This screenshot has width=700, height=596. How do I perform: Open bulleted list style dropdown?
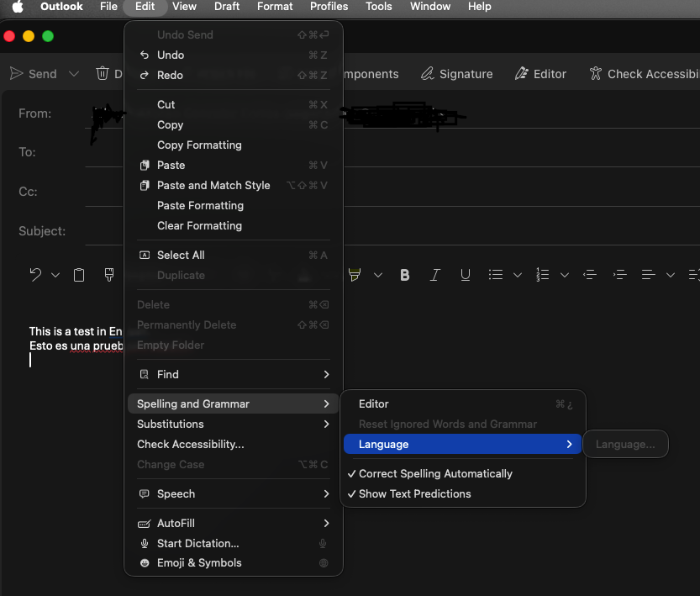(518, 275)
